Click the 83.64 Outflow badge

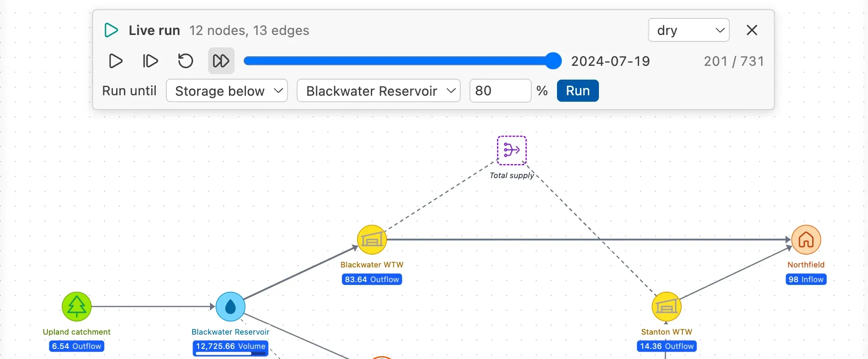pos(372,279)
